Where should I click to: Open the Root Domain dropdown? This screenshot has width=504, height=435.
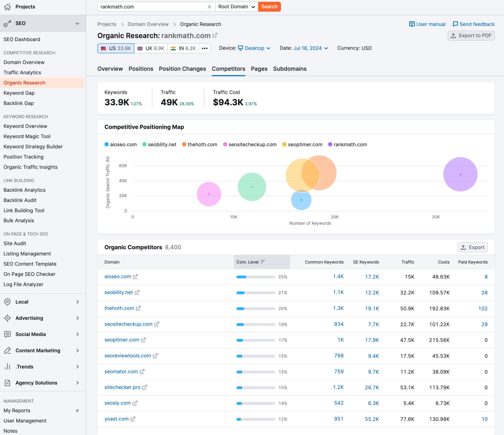pyautogui.click(x=236, y=6)
